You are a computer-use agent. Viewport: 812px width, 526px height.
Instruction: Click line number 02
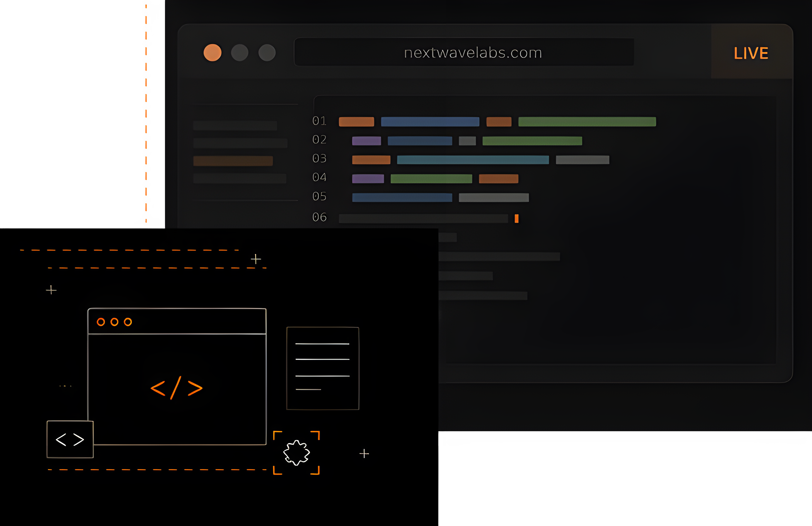(319, 139)
